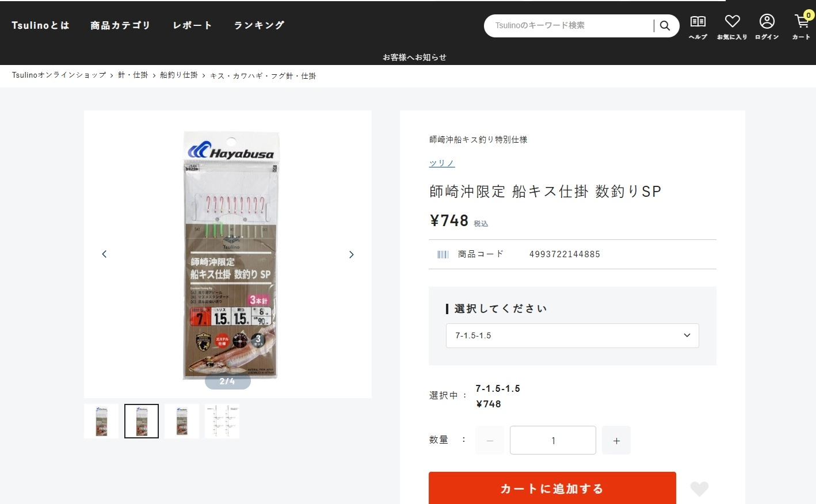Show next product image arrow
Screen dimensions: 816x504
coord(352,254)
